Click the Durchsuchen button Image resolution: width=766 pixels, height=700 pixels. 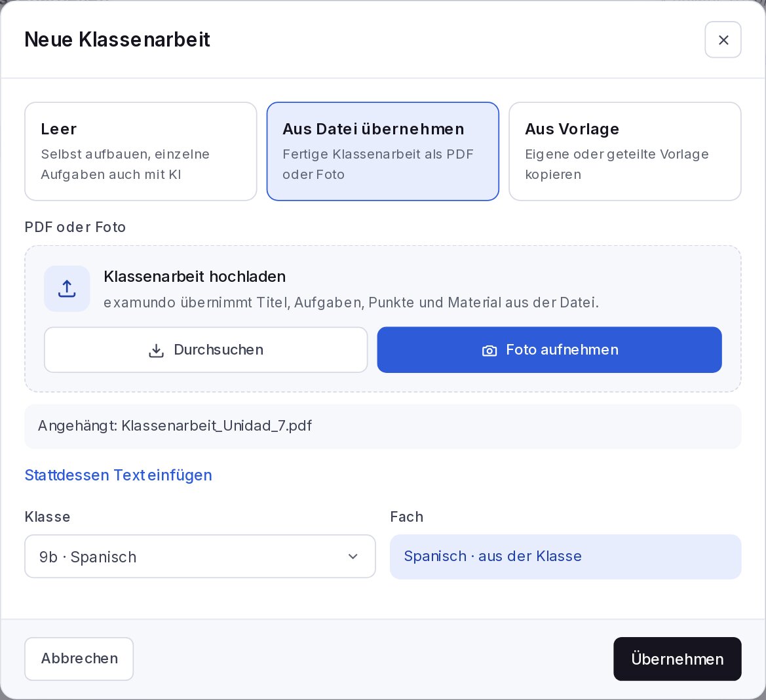(206, 350)
